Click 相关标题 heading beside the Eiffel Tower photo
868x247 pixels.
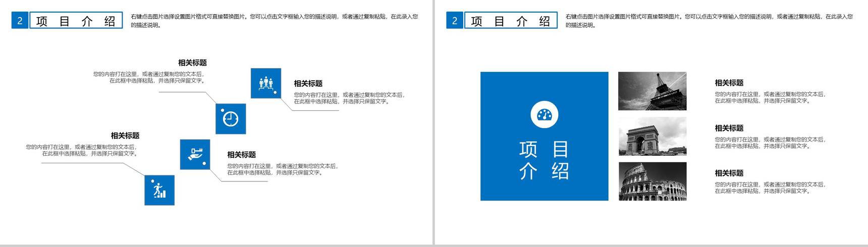point(729,83)
